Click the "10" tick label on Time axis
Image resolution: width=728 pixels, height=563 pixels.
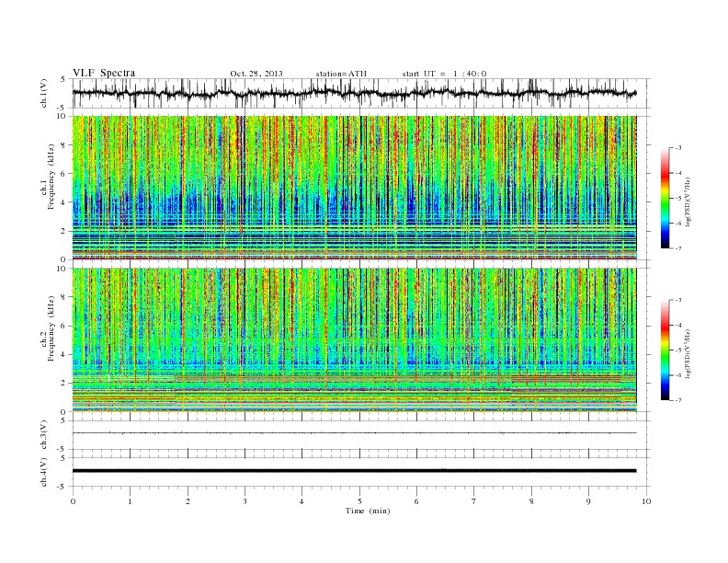[646, 501]
